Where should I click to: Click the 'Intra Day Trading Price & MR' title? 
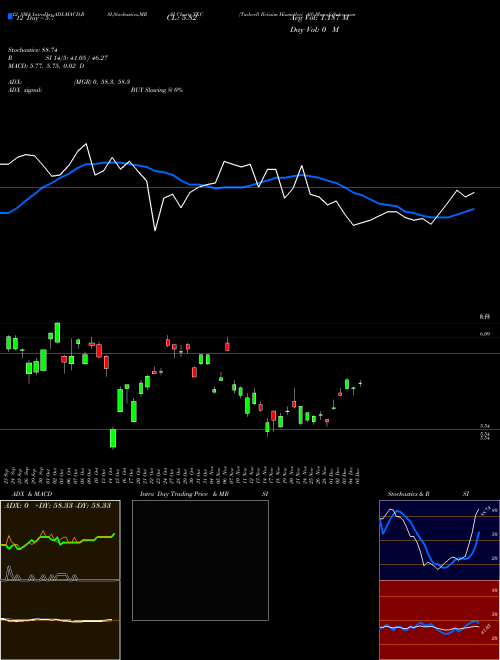point(184,494)
